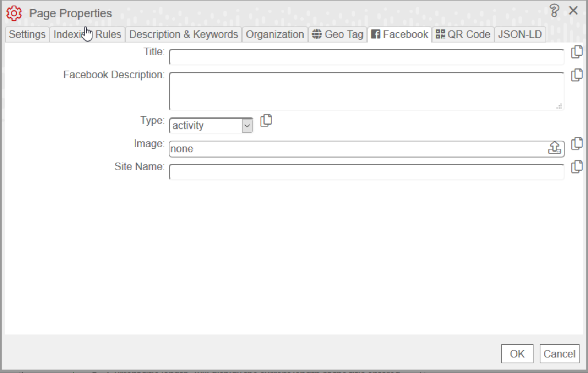The image size is (588, 373).
Task: Click the copy icon beside Site Name
Action: [x=577, y=166]
